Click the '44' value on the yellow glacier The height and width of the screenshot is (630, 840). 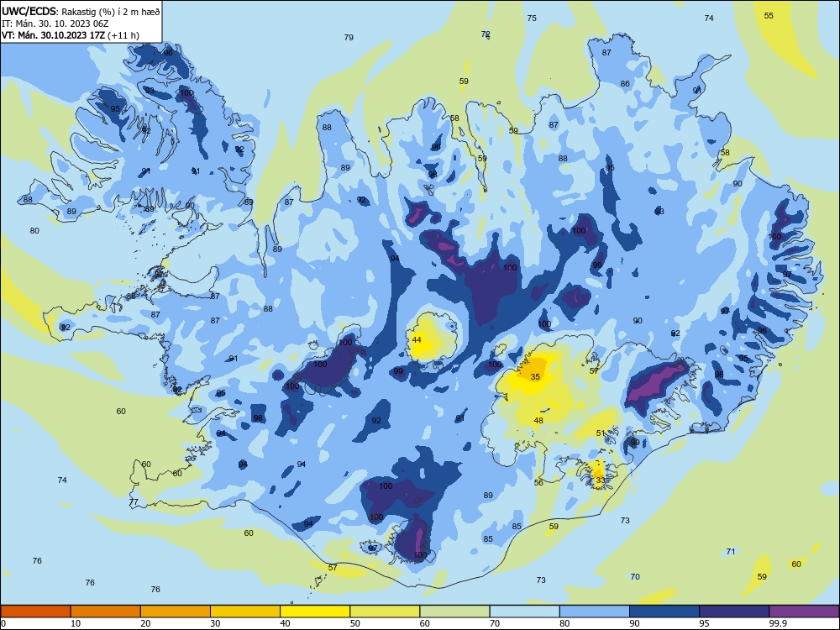click(x=417, y=339)
